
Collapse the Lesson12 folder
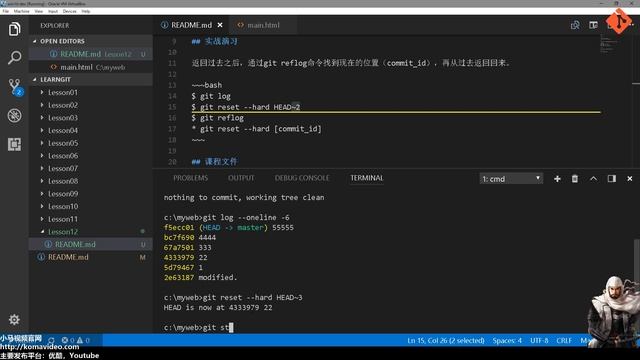[x=91, y=232]
